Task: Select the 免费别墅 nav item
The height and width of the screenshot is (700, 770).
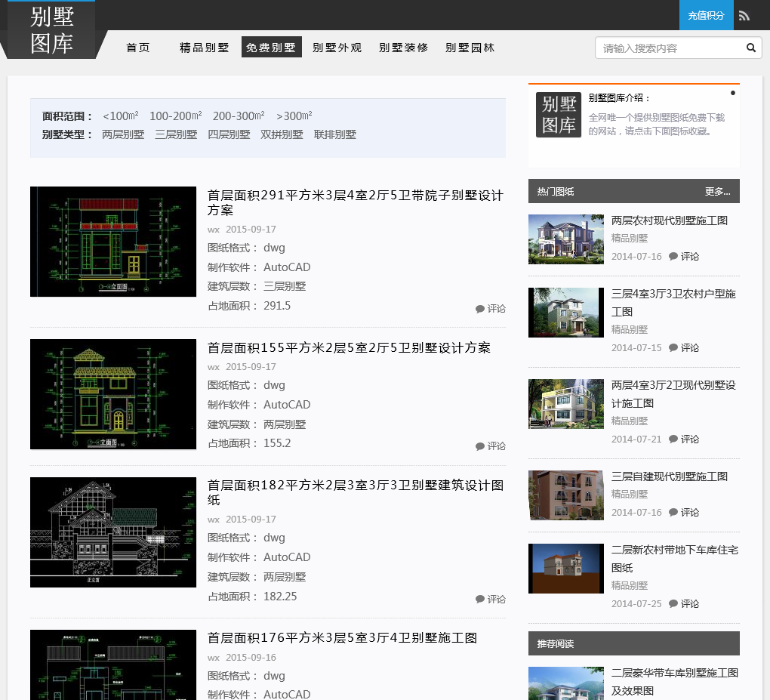Action: (x=271, y=47)
